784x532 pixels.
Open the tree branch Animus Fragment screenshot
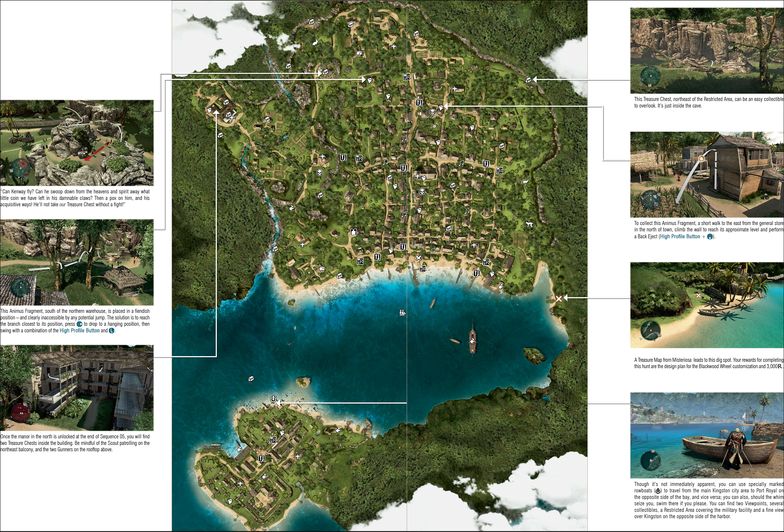point(77,262)
